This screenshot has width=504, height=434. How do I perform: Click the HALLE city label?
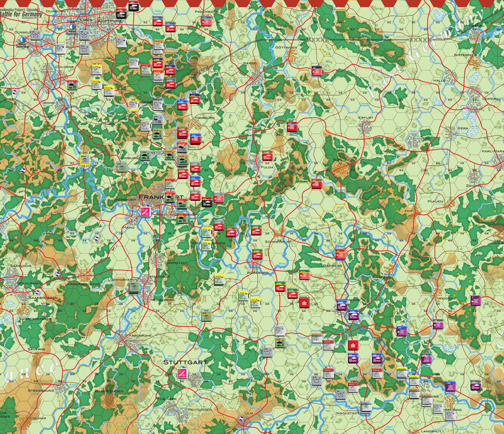pos(439,80)
